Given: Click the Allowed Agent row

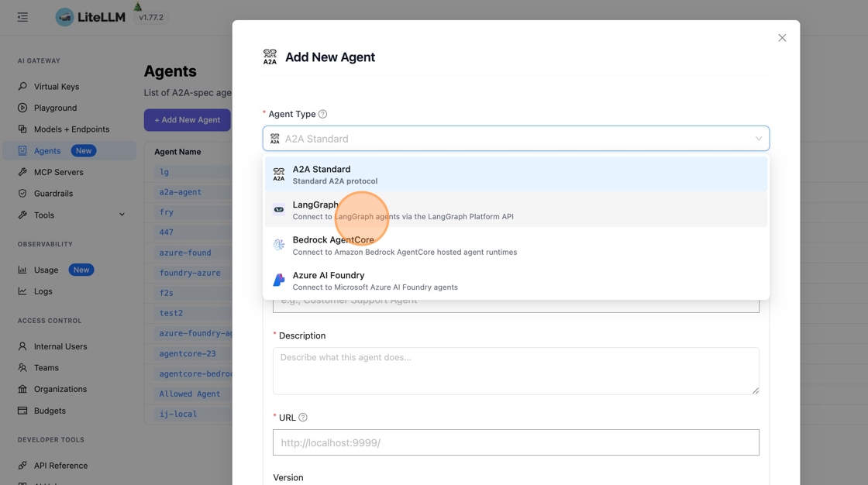Looking at the screenshot, I should pos(190,394).
